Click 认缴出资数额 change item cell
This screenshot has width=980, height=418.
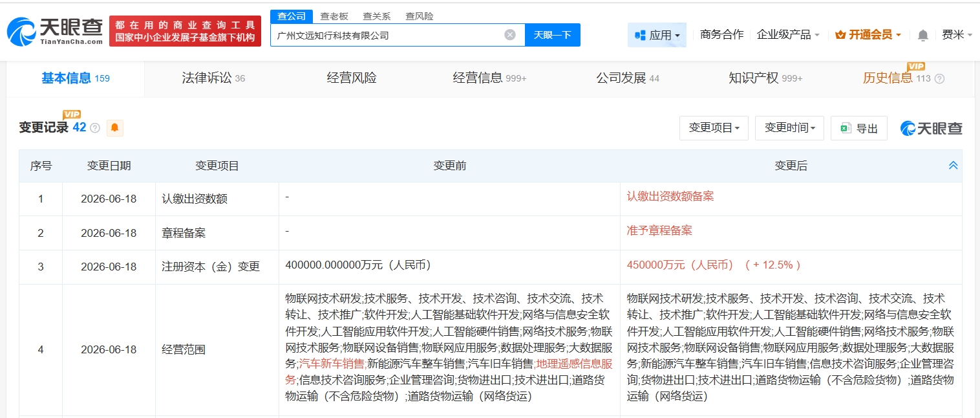(x=217, y=199)
